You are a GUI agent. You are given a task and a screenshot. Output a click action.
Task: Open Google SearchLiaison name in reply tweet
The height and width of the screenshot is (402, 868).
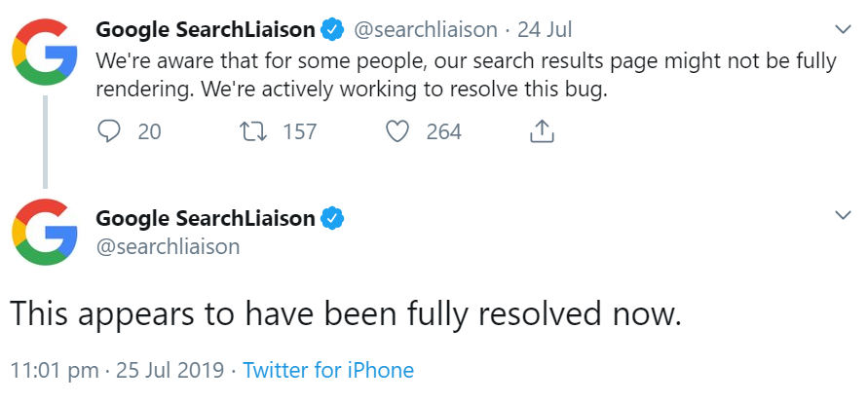[x=206, y=218]
